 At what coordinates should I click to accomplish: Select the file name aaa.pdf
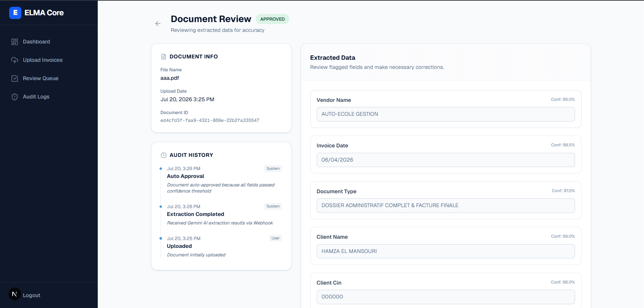pos(170,78)
